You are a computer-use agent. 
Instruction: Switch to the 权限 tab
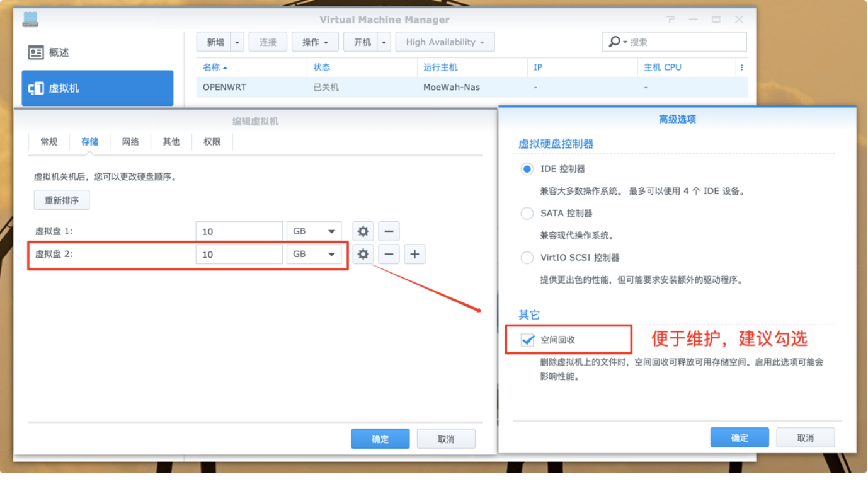pyautogui.click(x=212, y=142)
